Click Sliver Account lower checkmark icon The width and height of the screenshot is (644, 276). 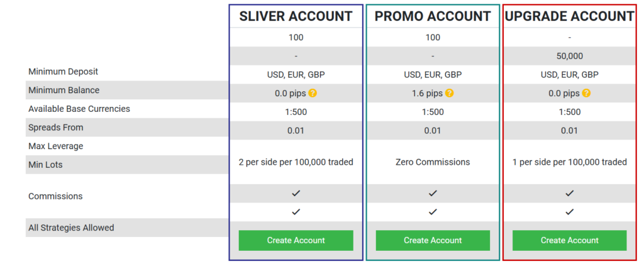tap(296, 212)
